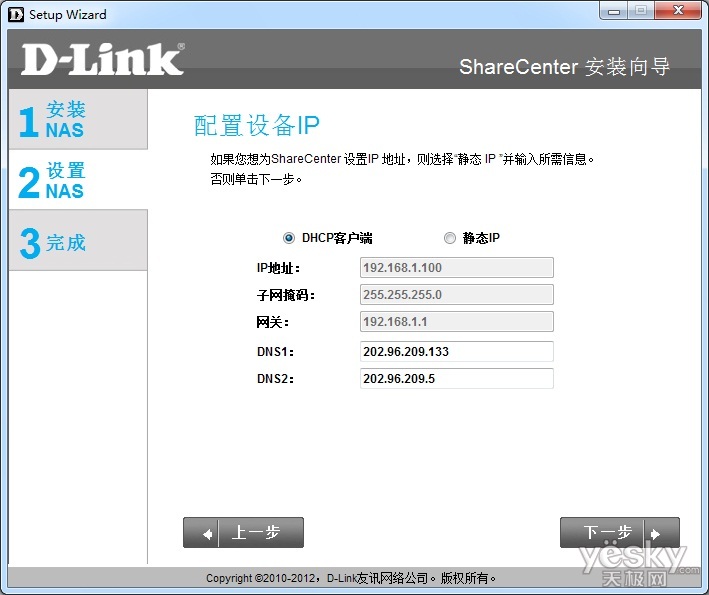Image resolution: width=709 pixels, height=595 pixels.
Task: Open step 3 完成 tab
Action: 78,241
